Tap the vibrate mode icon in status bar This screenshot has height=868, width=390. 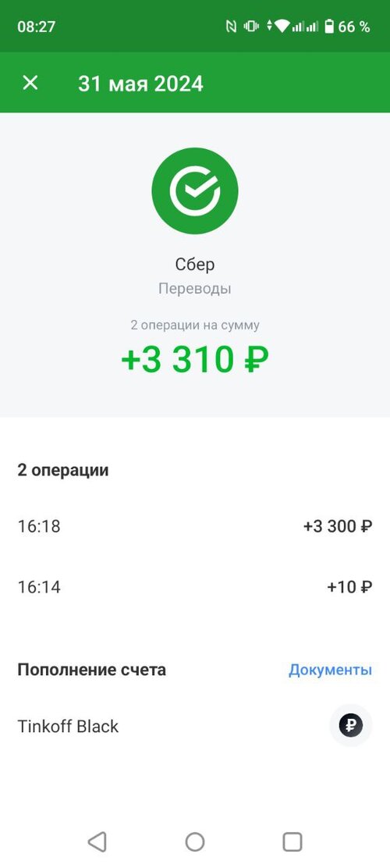pyautogui.click(x=251, y=26)
